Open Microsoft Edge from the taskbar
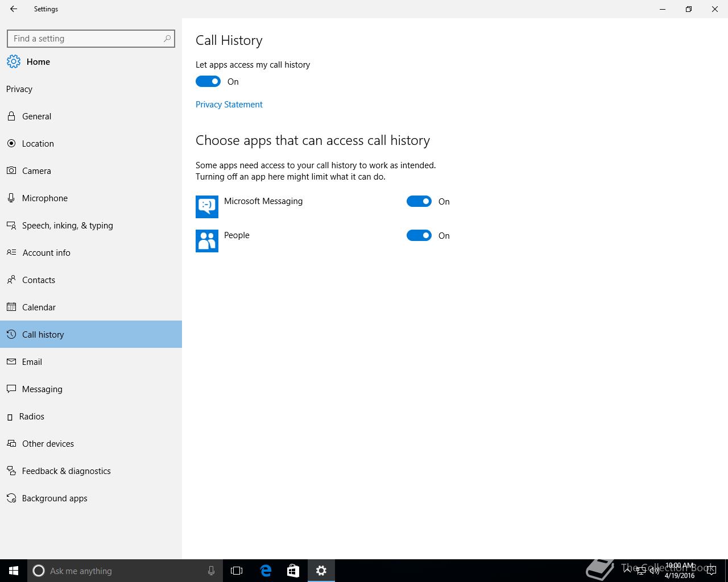 266,571
